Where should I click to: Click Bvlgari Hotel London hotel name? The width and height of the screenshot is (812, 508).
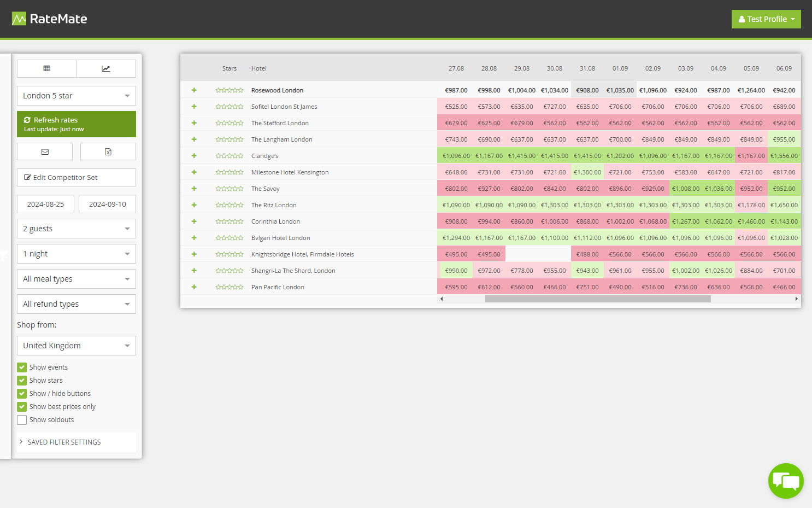[x=280, y=238]
